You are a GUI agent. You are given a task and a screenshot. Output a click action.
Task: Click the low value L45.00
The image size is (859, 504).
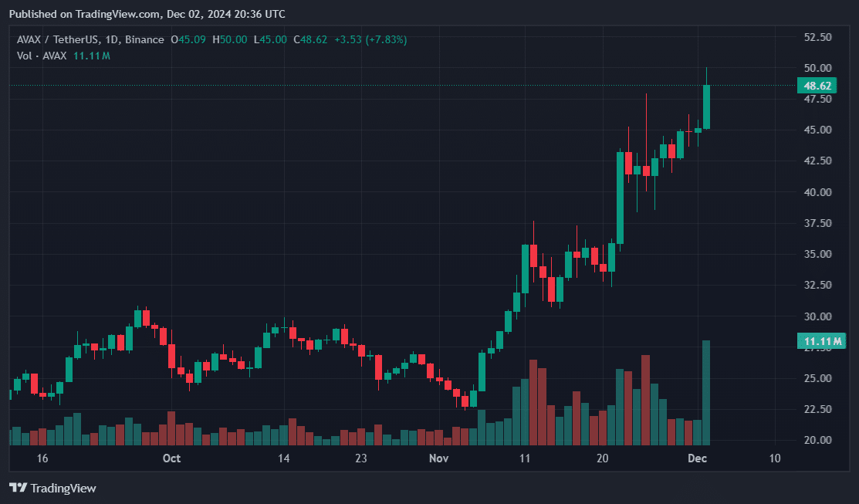[270, 39]
